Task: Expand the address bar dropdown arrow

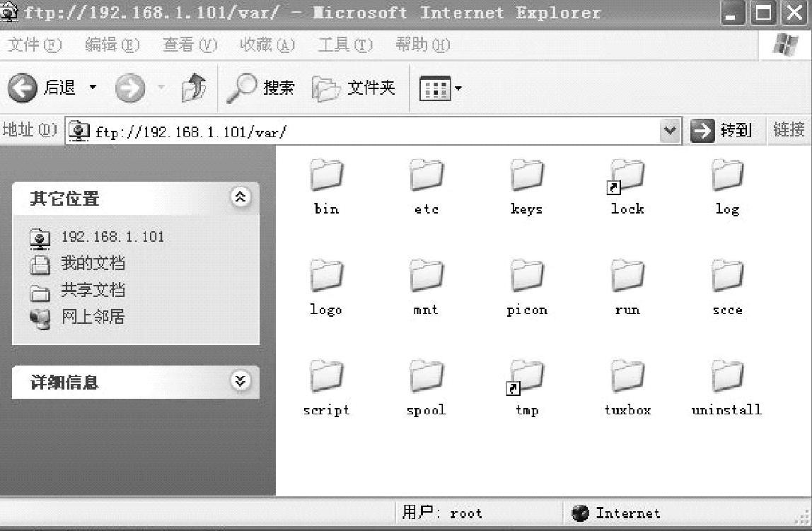Action: pos(670,131)
